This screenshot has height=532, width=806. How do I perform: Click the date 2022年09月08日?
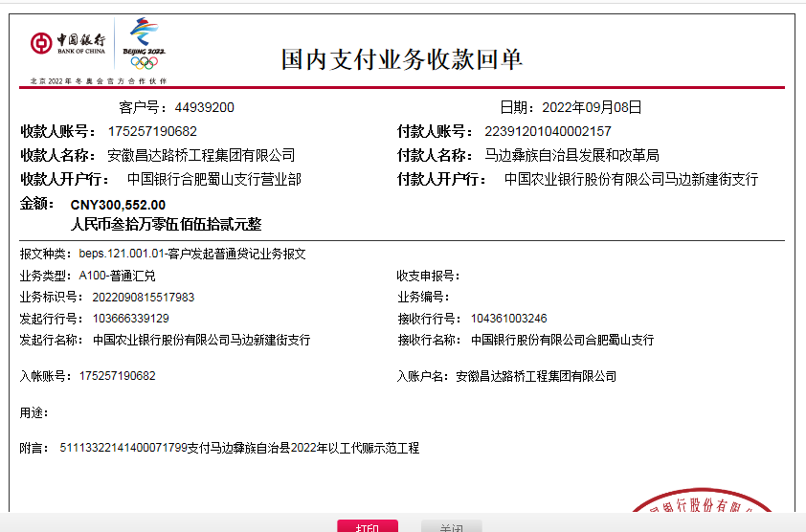click(x=592, y=107)
